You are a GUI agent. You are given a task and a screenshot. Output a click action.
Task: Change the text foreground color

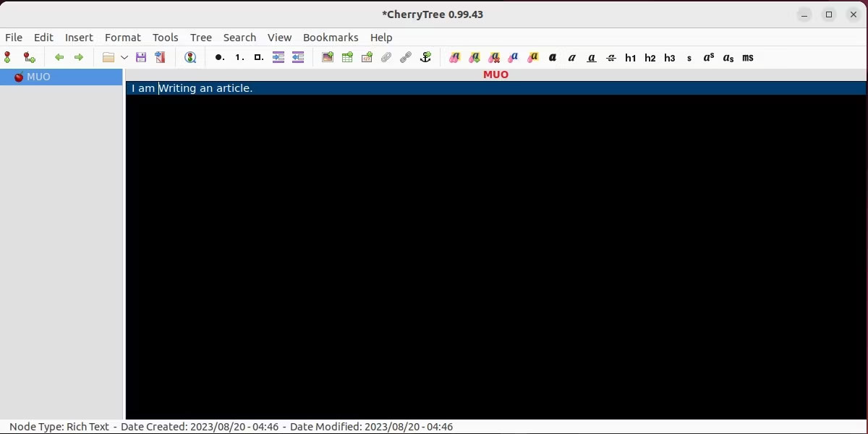pos(514,57)
